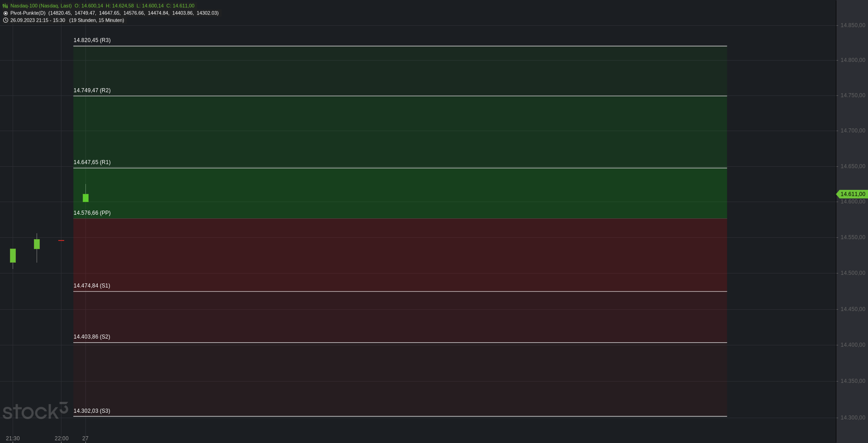Click the green candle inside the R1-PP zone

click(85, 198)
